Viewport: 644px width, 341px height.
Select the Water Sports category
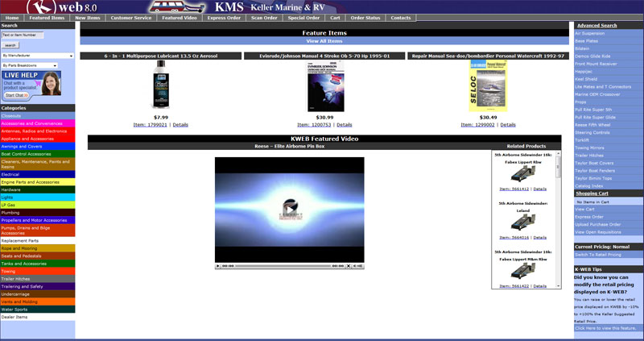(x=37, y=310)
